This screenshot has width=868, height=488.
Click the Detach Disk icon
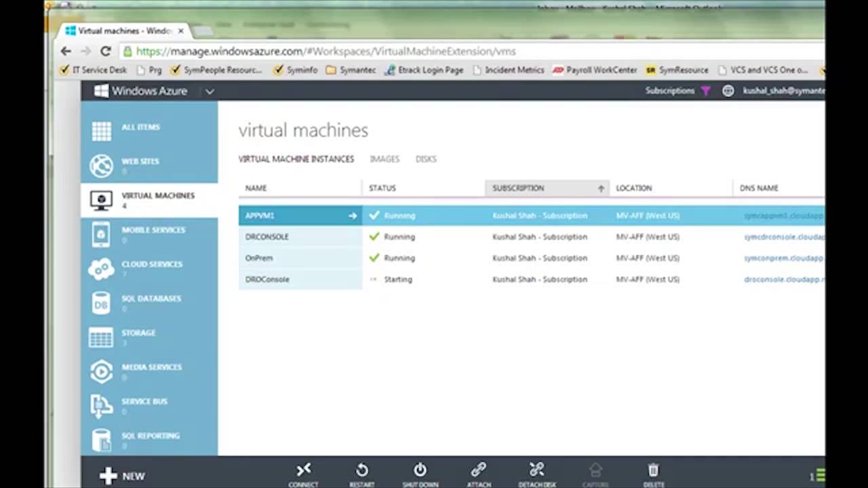(537, 470)
